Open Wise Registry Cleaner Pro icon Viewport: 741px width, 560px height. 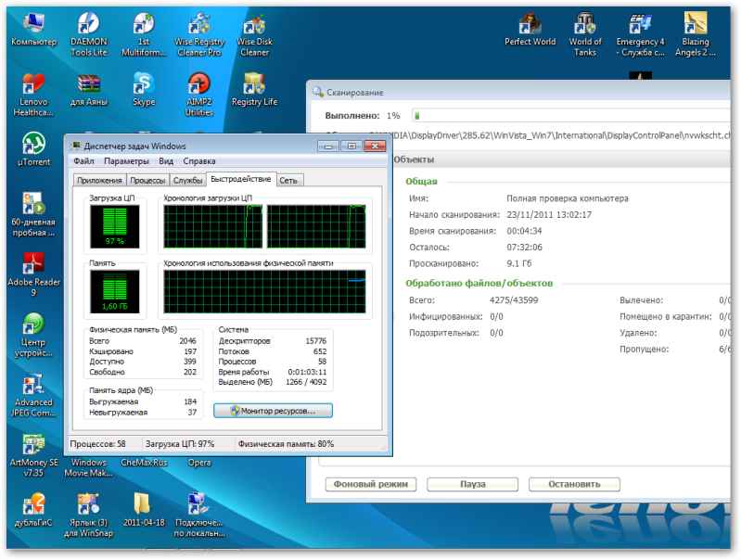click(x=199, y=26)
